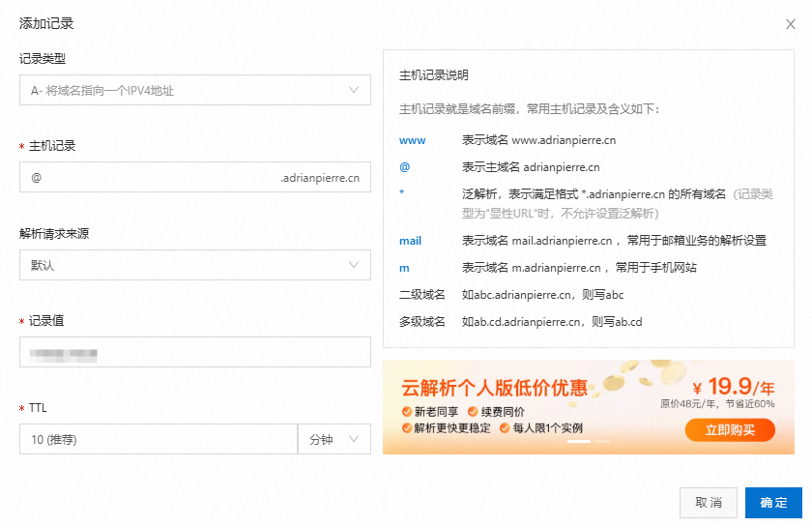The image size is (812, 526).
Task: Select the www host record example
Action: click(412, 140)
